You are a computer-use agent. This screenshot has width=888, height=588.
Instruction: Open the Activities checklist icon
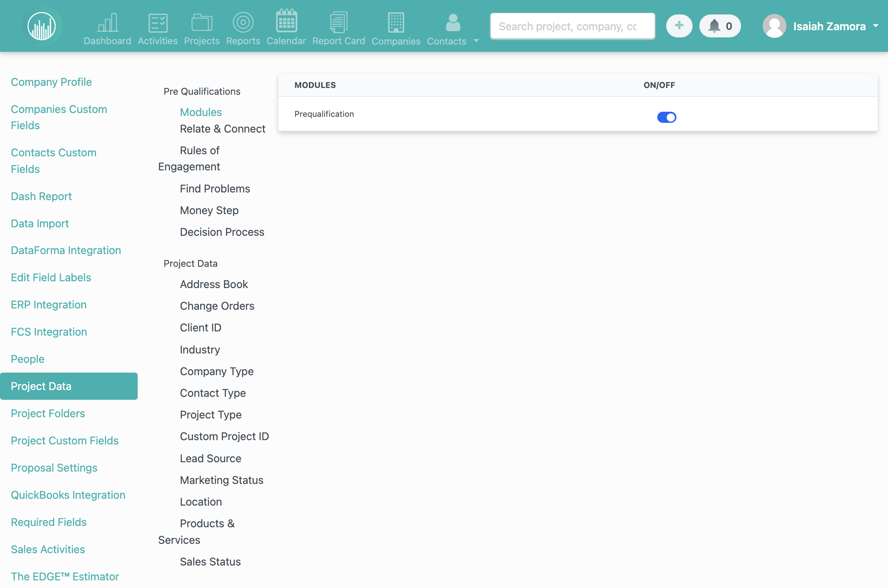pyautogui.click(x=158, y=23)
